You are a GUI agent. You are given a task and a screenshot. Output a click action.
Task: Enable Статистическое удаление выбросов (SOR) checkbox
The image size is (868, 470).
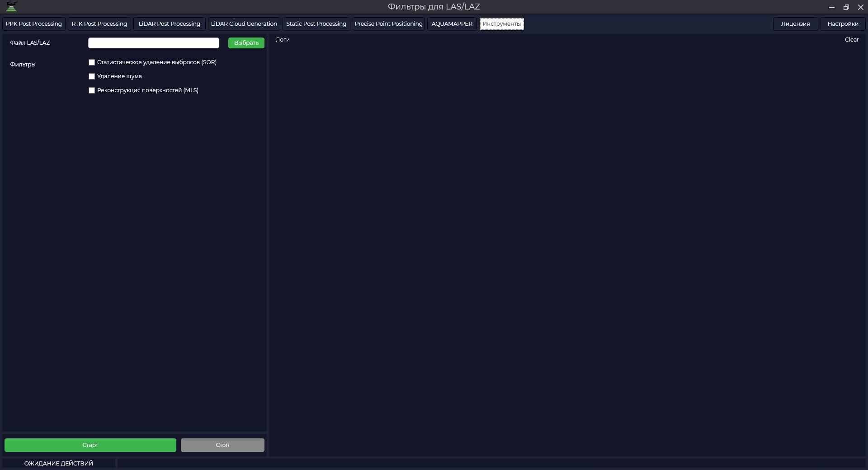pos(92,62)
